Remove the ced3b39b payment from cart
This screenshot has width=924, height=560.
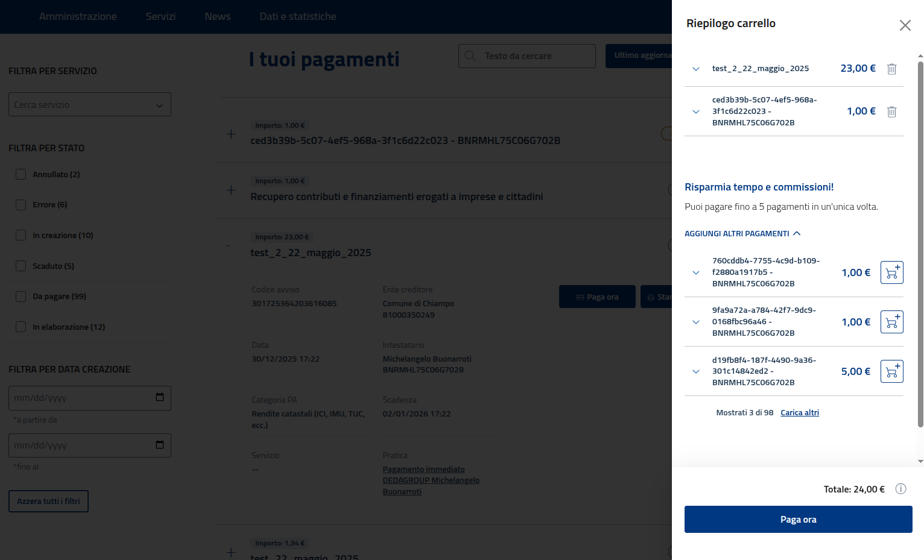[891, 112]
